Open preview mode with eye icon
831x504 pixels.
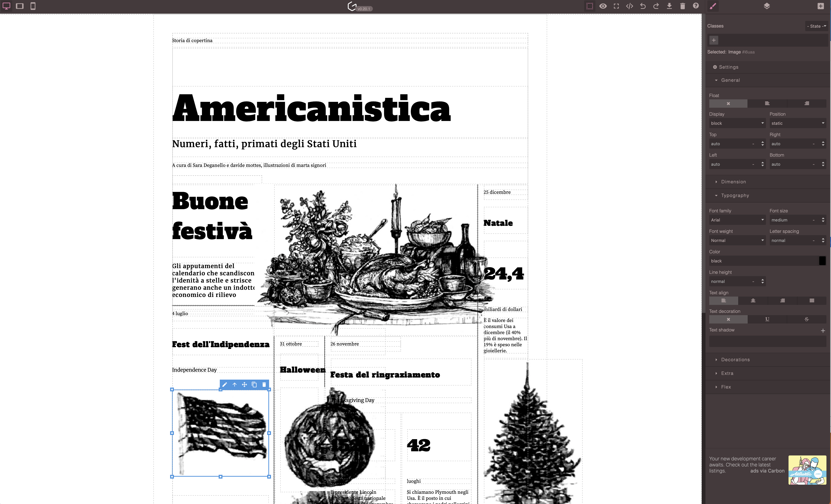point(603,6)
